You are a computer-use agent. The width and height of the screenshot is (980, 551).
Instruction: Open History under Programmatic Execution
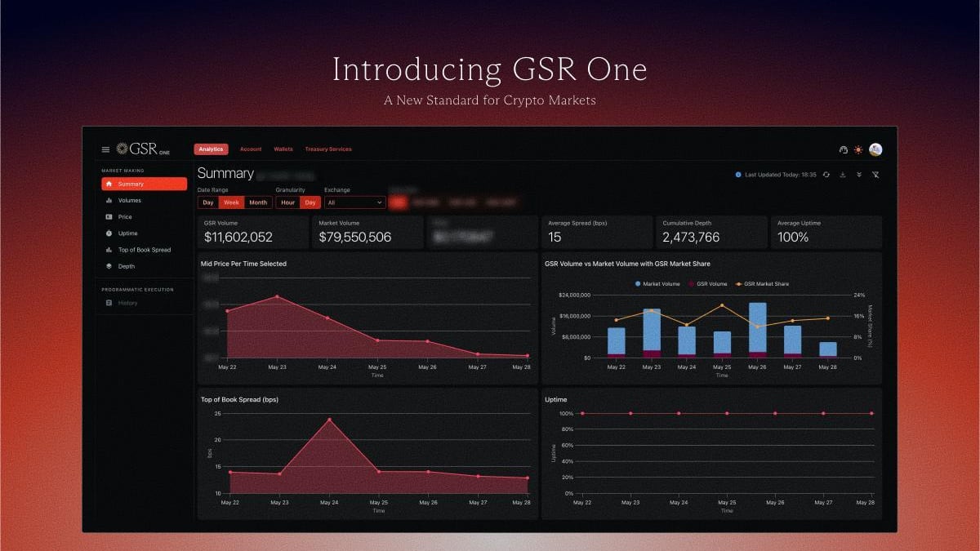(129, 303)
